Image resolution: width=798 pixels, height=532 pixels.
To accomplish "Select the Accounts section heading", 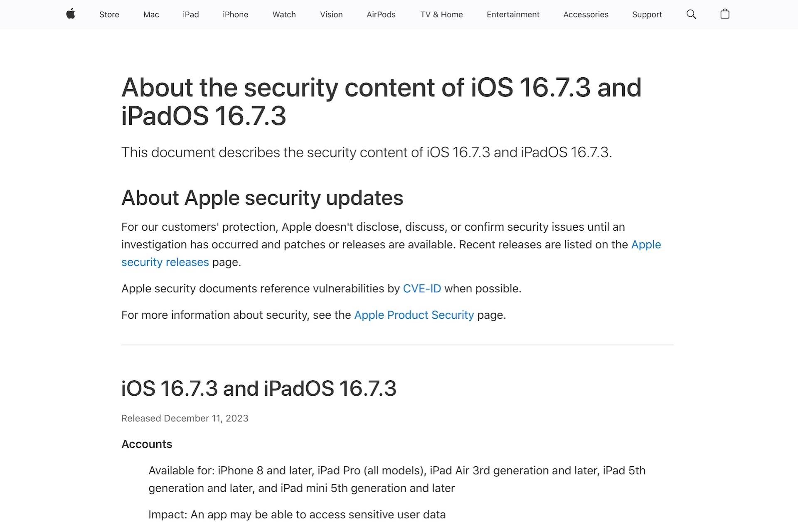I will (146, 444).
